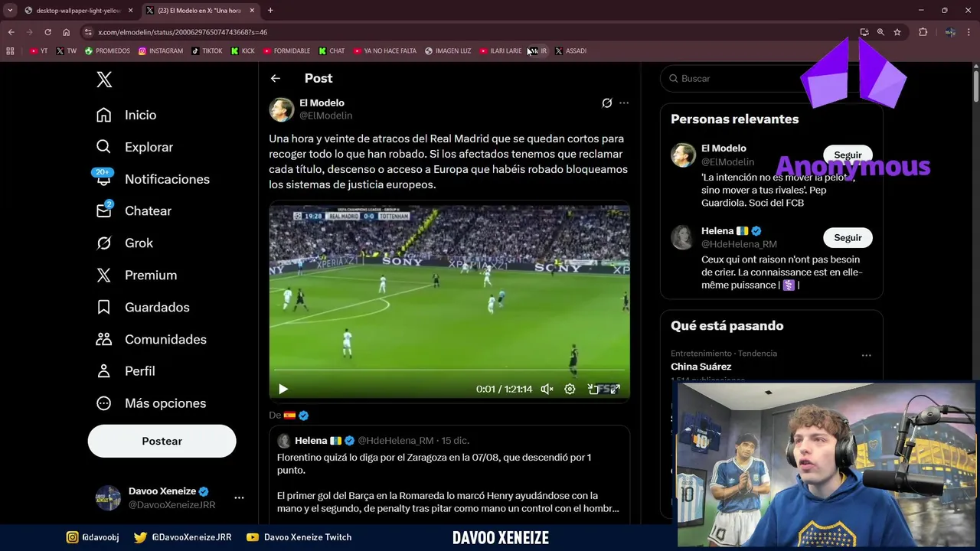Switch to desktop-wallpaper-light-yellow browser tab
Screen dimensions: 980x551
coord(77,11)
